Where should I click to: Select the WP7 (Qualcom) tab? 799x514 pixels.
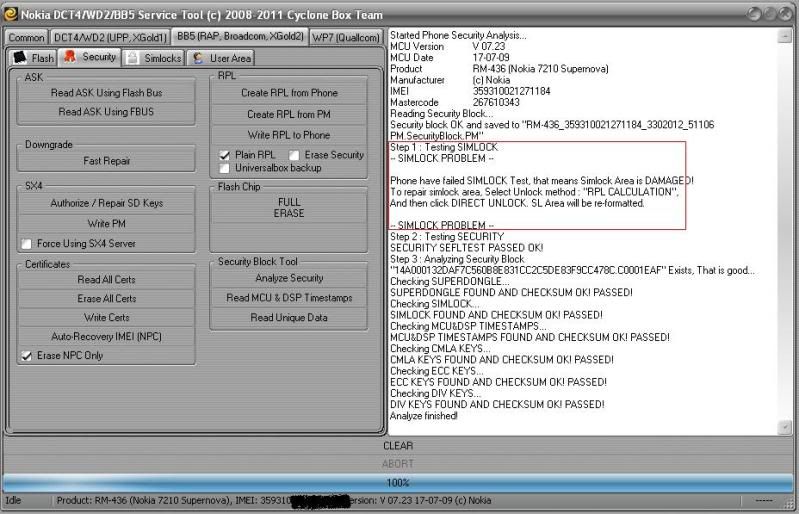point(345,37)
